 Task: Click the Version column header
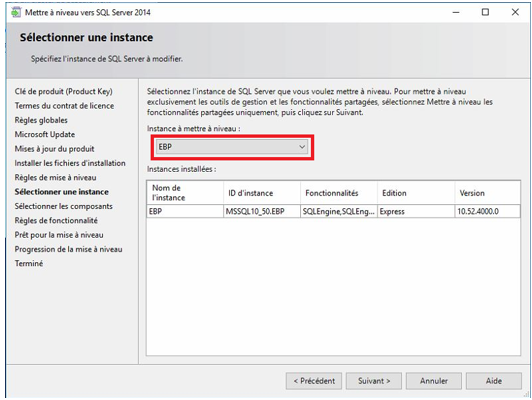point(487,193)
